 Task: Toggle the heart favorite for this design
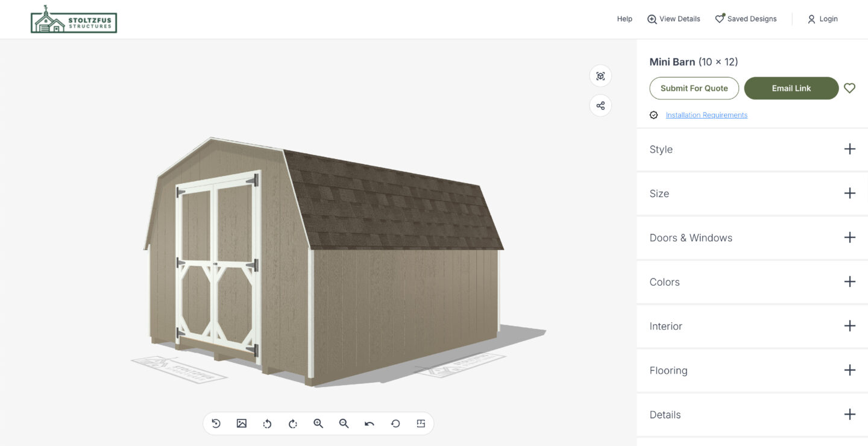(849, 88)
